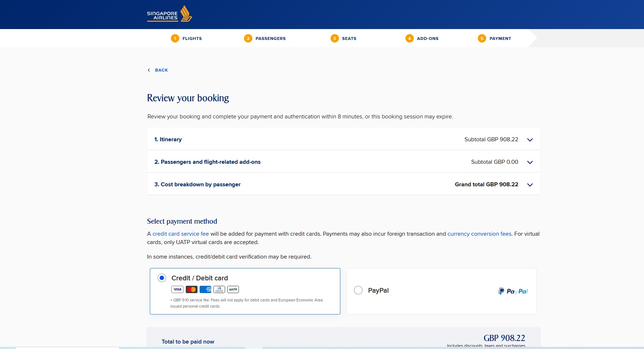Click the Itinerary 'Subtotal GBP 908.22' text
This screenshot has width=644, height=349.
coord(491,139)
